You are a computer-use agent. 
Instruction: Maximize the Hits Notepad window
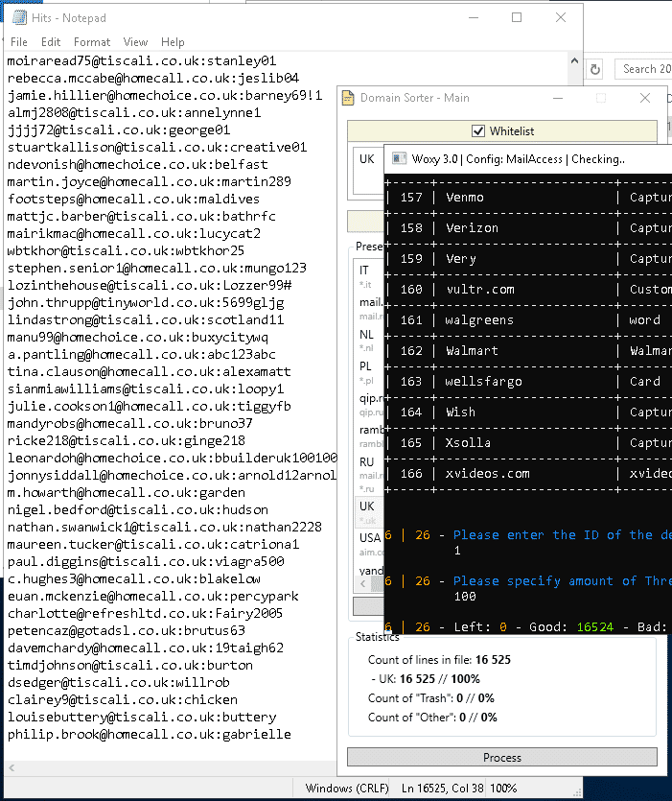[517, 17]
